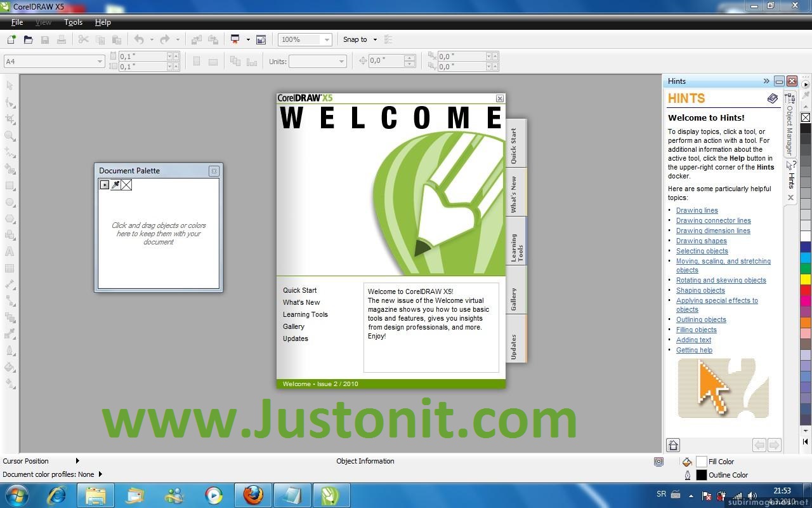
Task: Choose the no-color X swatch in Document Palette
Action: click(x=126, y=185)
